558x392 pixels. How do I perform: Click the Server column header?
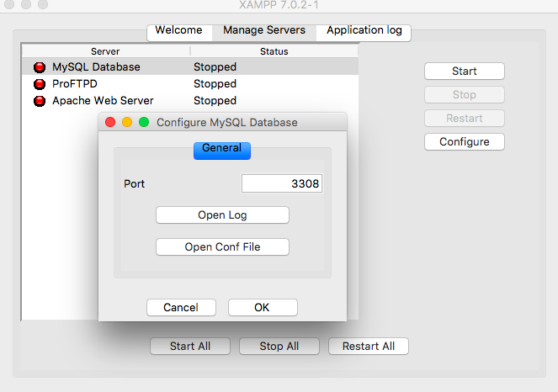(105, 51)
